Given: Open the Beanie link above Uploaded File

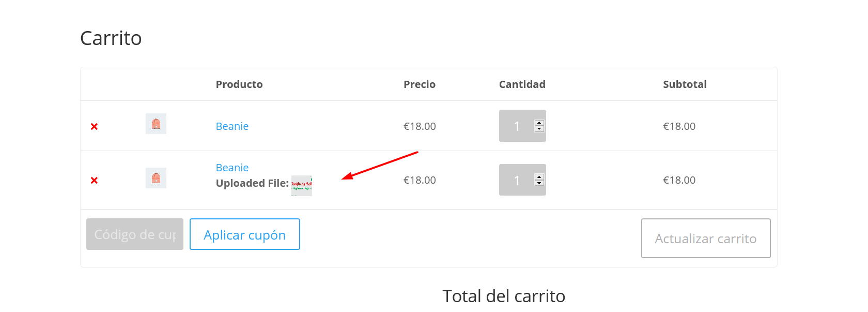Looking at the screenshot, I should coord(232,168).
